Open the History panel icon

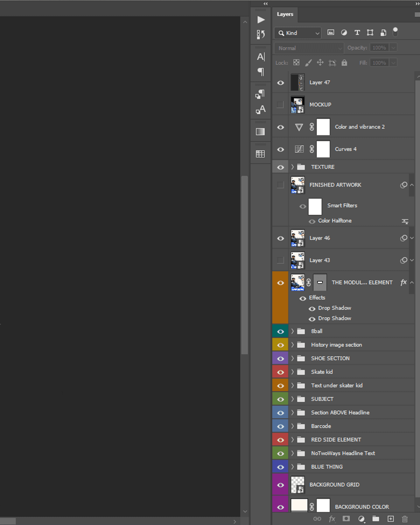pos(261,34)
